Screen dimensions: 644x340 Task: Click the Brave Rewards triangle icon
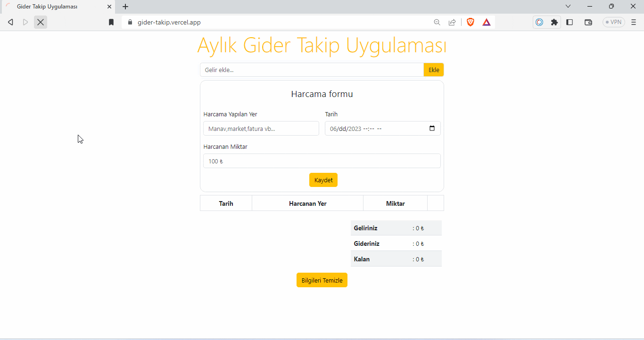pyautogui.click(x=487, y=22)
